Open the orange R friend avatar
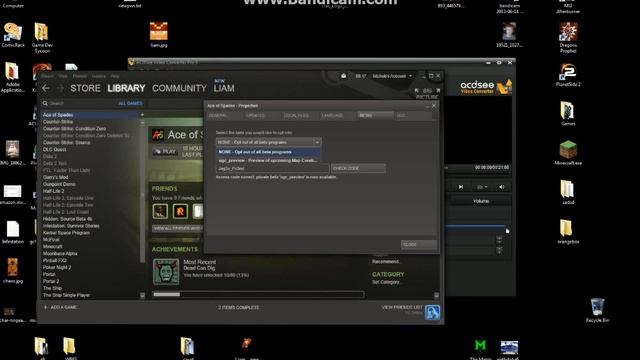 [x=180, y=211]
